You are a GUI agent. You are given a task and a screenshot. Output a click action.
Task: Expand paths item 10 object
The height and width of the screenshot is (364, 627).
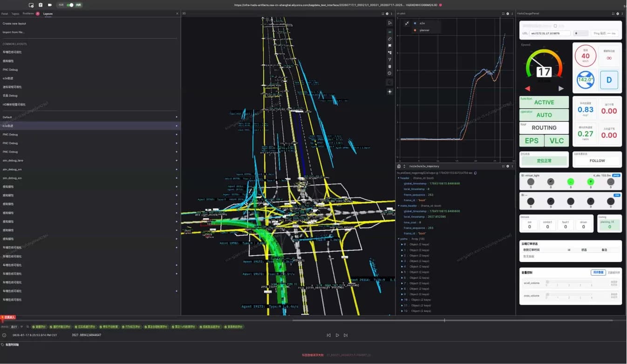[402, 300]
